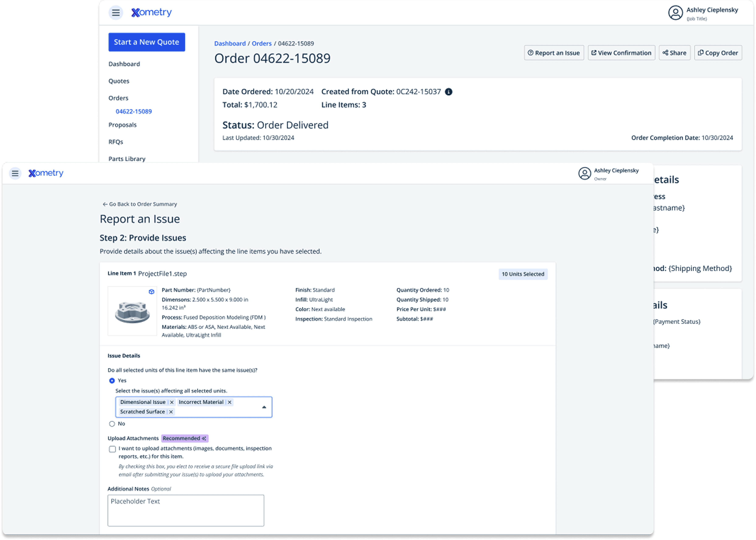Select the No radio button
Screen dimensions: 756x540
112,424
